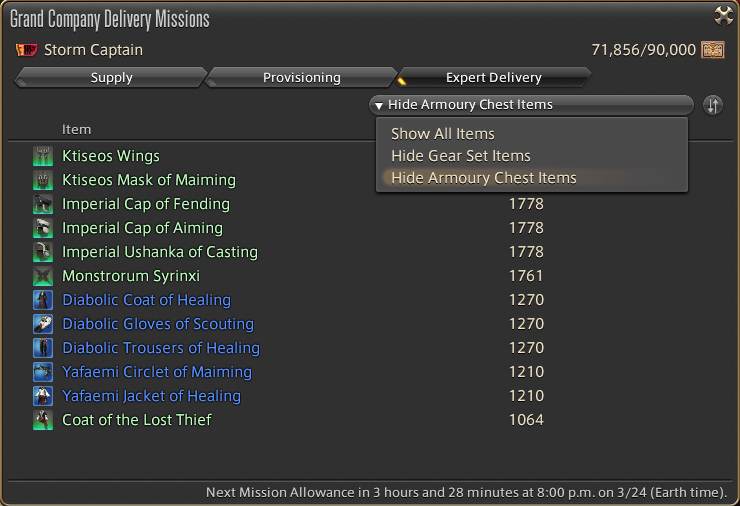
Task: Click the Imperial Cap of Fending icon
Action: pyautogui.click(x=42, y=204)
